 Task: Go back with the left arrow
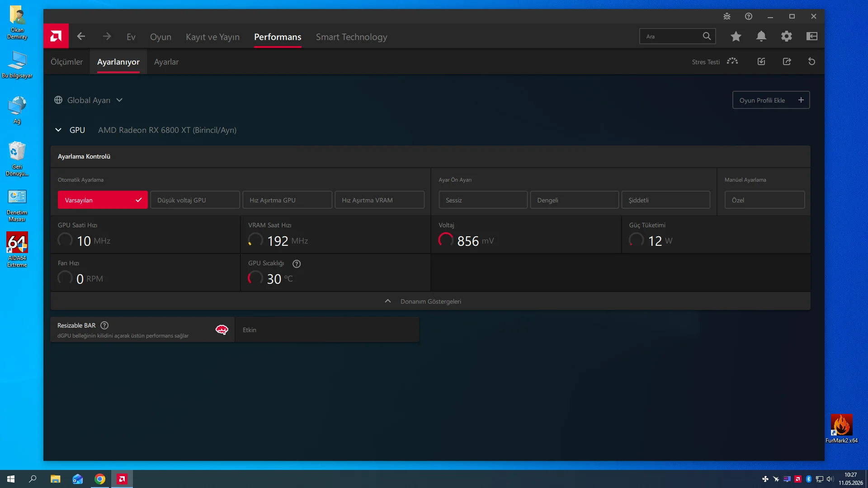pos(81,37)
